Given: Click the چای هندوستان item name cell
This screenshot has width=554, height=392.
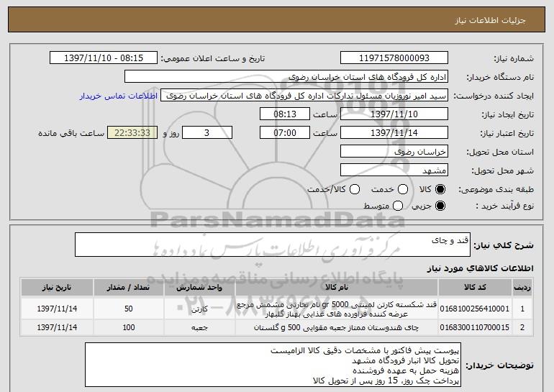Looking at the screenshot, I should (x=337, y=327).
